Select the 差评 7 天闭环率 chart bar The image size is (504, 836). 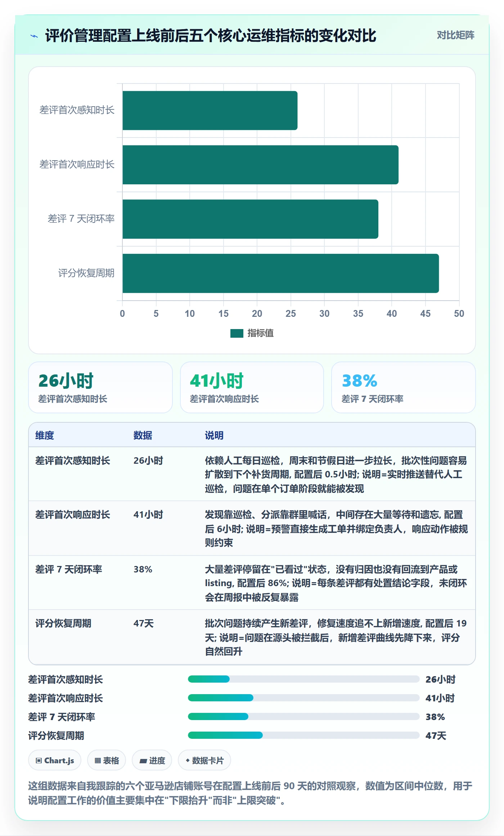click(x=250, y=219)
